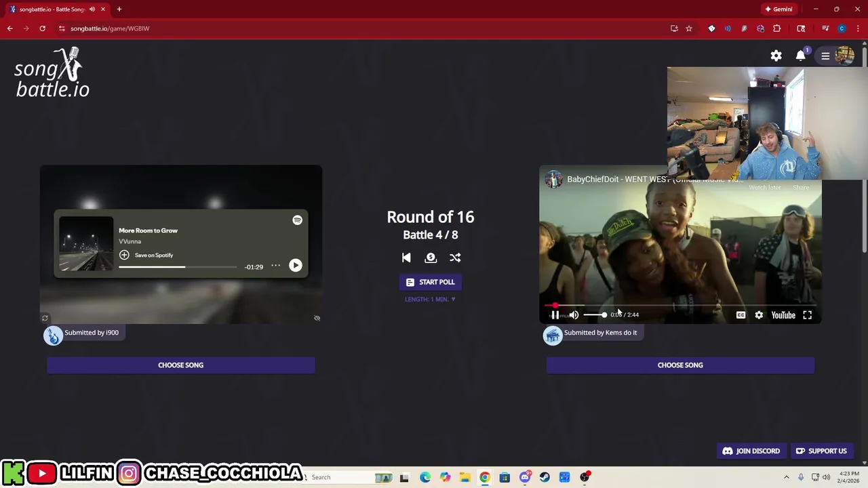Image resolution: width=868 pixels, height=488 pixels.
Task: Open the Spotify embed more options dots
Action: [x=275, y=266]
